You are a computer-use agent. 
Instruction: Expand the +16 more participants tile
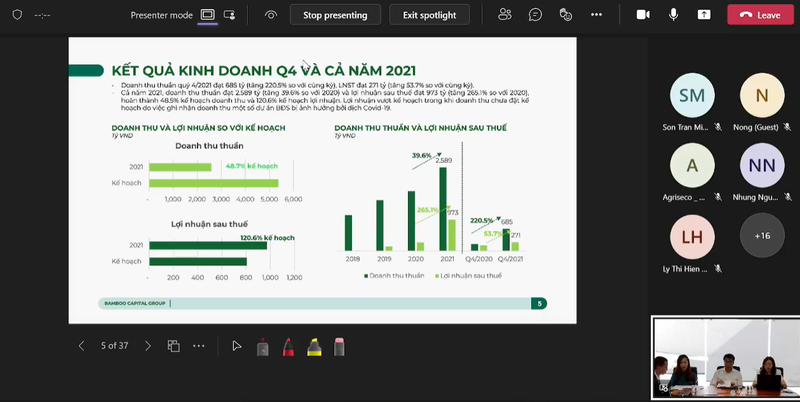[x=762, y=236]
